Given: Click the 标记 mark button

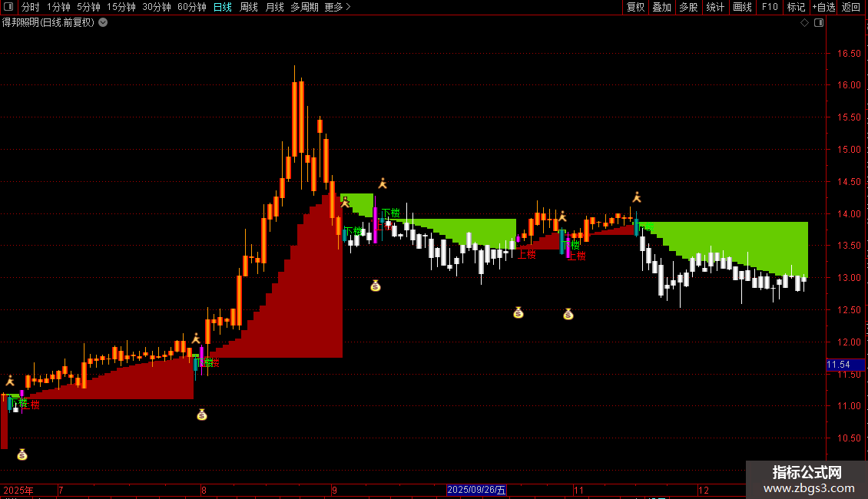Looking at the screenshot, I should (796, 7).
